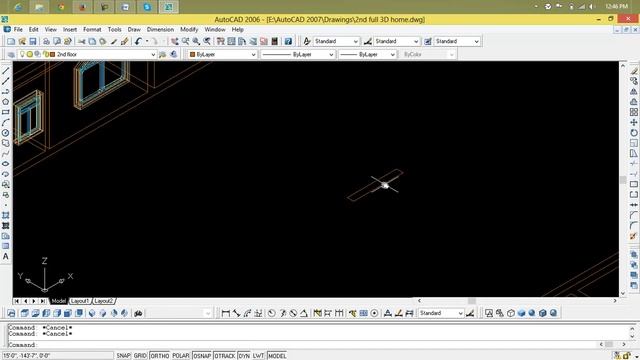Click the status bar tray lock icon

click(627, 356)
